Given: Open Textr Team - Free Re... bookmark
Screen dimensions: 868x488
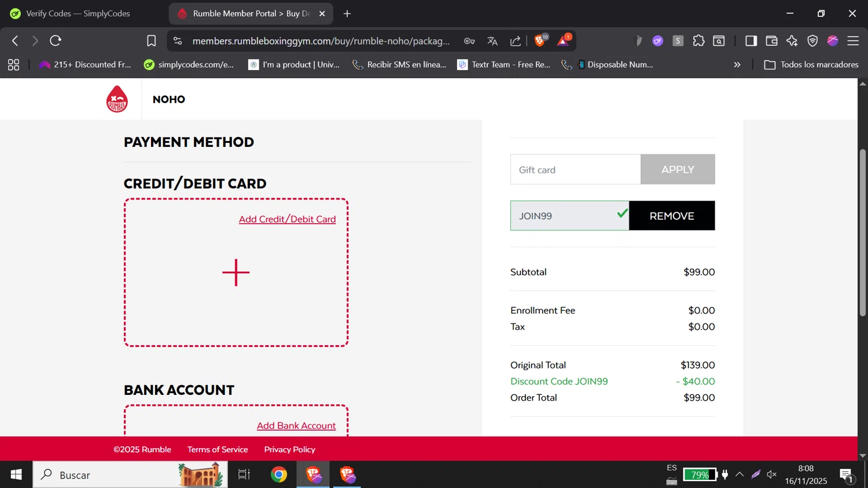Looking at the screenshot, I should [x=504, y=65].
